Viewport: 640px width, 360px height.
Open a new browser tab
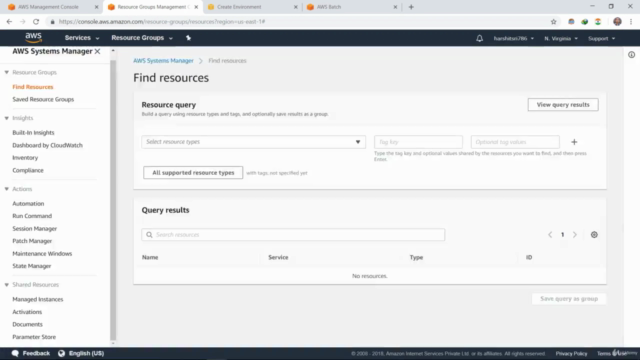(411, 7)
